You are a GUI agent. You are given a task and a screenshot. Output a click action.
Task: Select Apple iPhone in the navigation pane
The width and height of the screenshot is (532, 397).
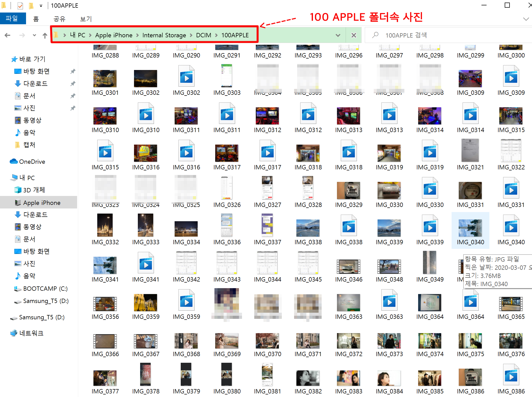(42, 203)
